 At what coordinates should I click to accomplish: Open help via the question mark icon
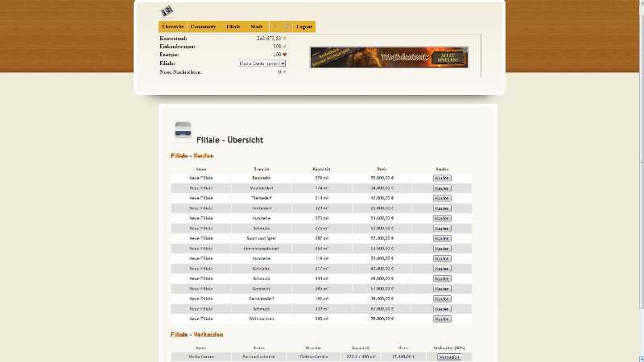[275, 27]
